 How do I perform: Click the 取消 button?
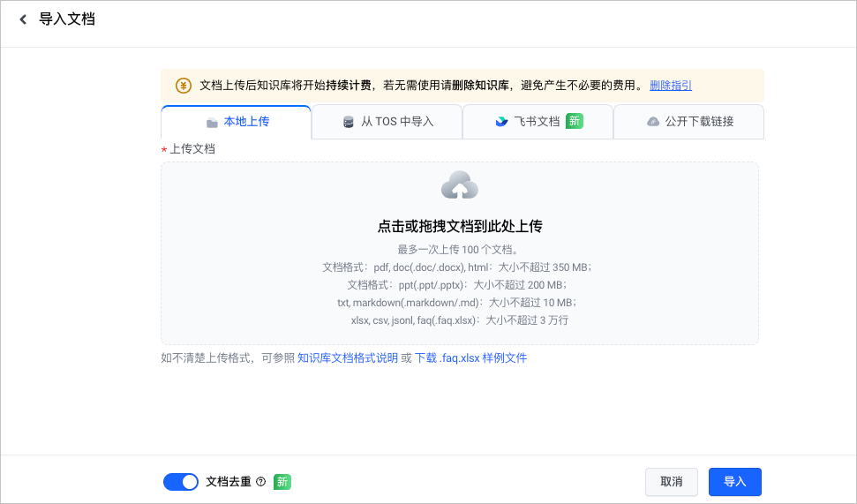pyautogui.click(x=671, y=482)
